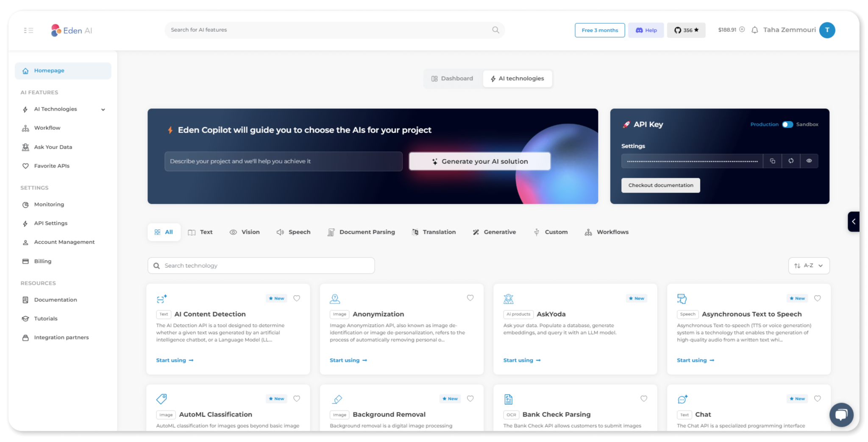
Task: Open the Workflow section in the sidebar
Action: point(47,128)
